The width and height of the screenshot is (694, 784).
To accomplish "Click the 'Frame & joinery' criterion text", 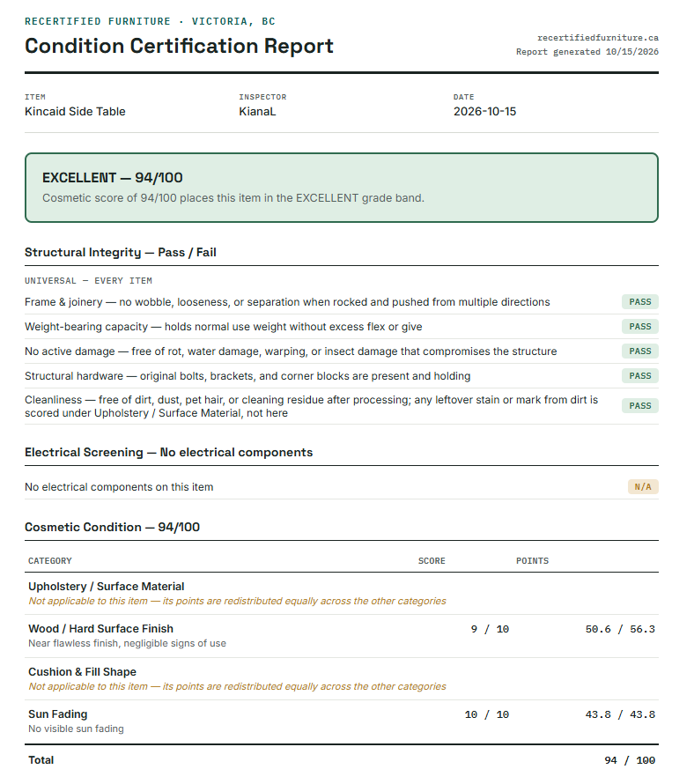I will (287, 302).
